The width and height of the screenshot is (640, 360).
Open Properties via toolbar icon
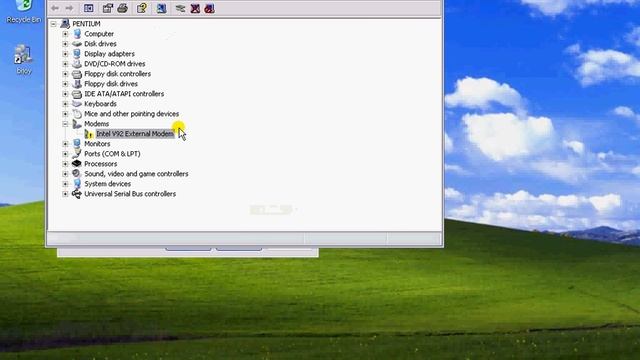coord(108,8)
